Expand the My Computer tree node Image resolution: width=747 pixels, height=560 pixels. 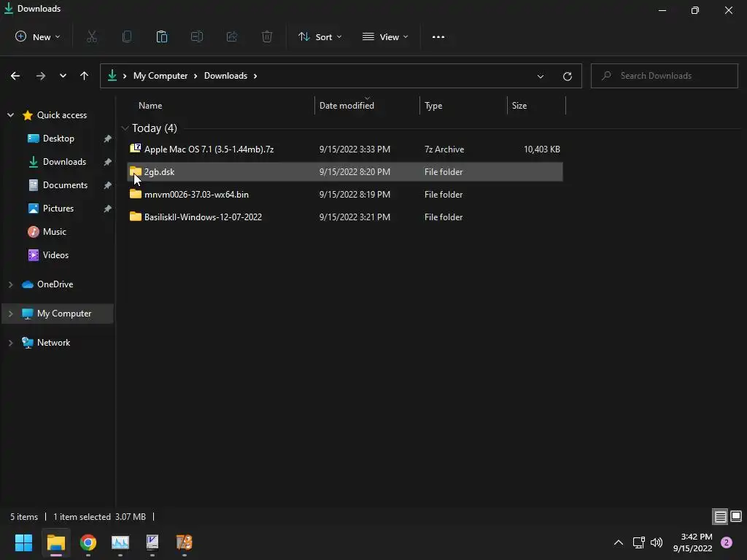10,314
